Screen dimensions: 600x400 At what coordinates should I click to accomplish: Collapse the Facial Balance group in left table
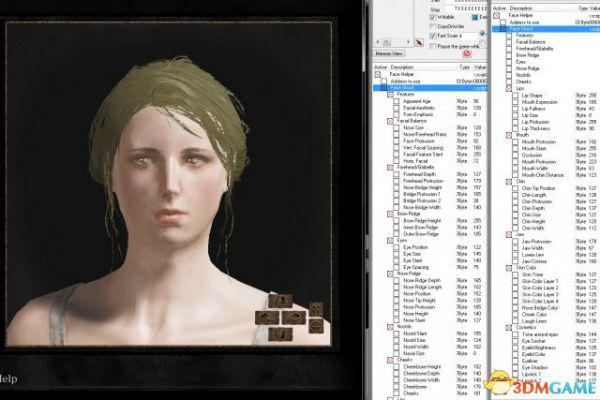click(390, 121)
